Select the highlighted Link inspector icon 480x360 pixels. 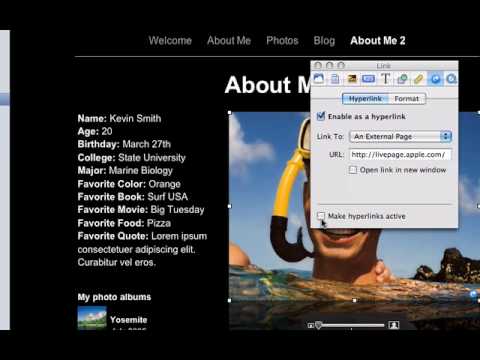(435, 79)
